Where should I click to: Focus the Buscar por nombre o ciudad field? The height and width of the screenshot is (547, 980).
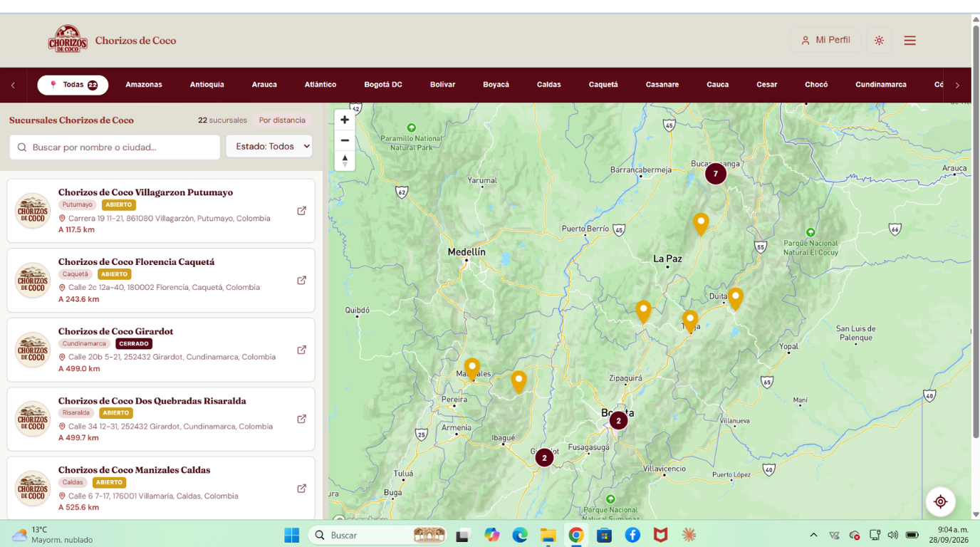pos(115,147)
